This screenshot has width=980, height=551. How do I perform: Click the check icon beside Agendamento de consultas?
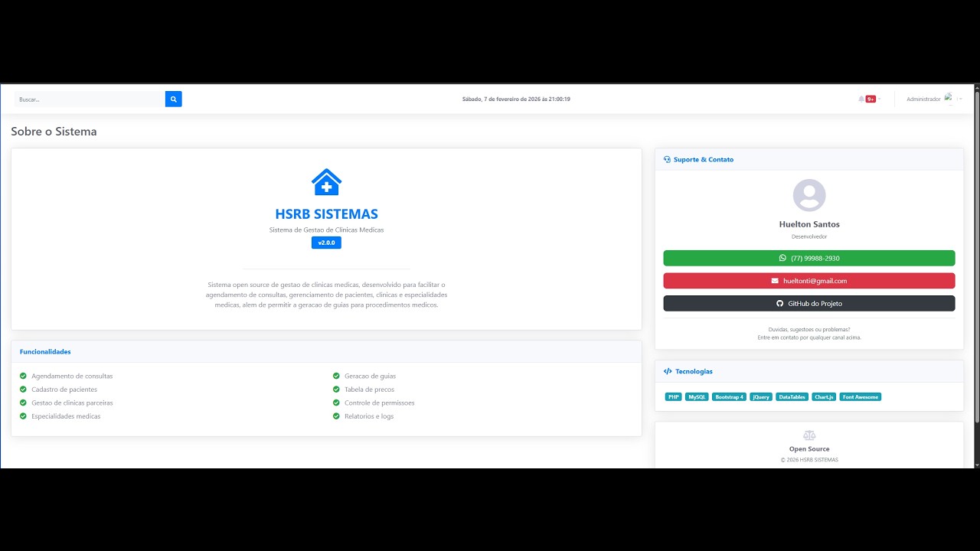pyautogui.click(x=23, y=376)
